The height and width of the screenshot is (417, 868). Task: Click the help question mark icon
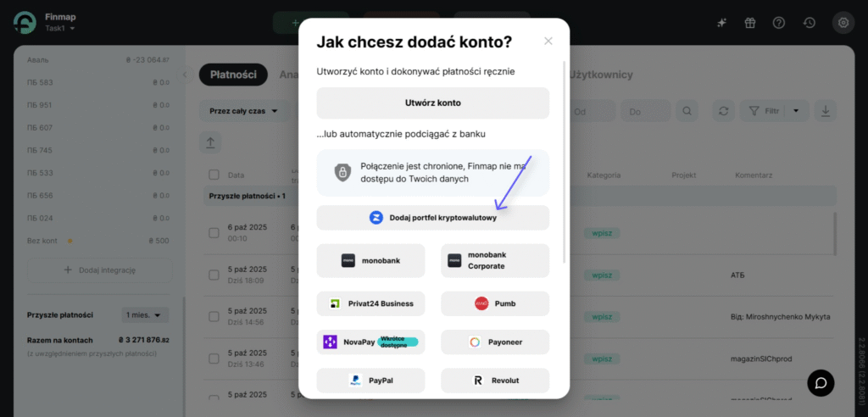click(x=779, y=23)
